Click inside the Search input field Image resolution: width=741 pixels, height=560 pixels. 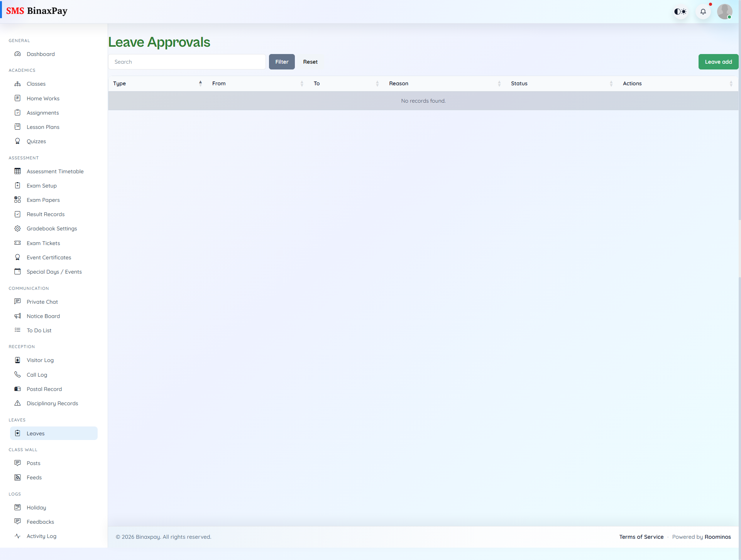point(187,62)
